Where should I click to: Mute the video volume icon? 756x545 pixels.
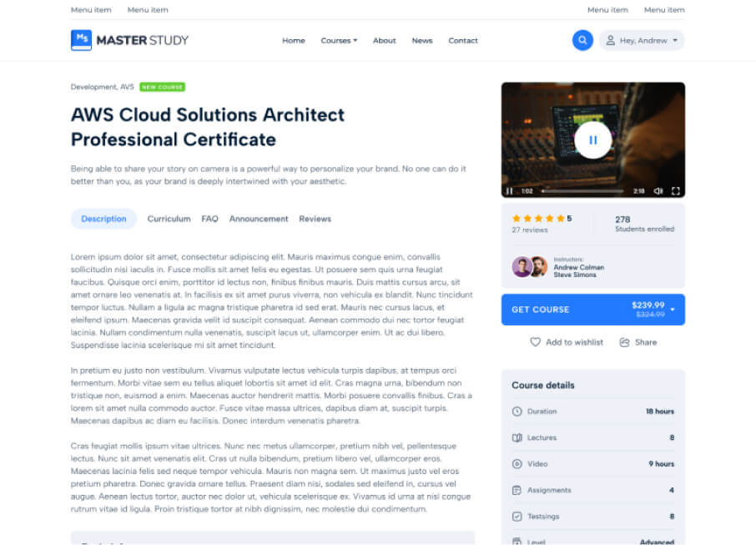click(x=658, y=191)
